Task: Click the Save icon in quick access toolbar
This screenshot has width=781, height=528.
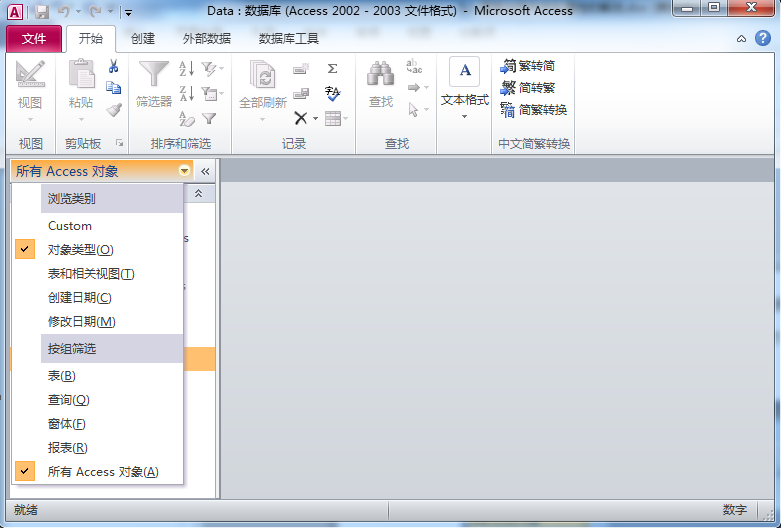Action: (42, 11)
